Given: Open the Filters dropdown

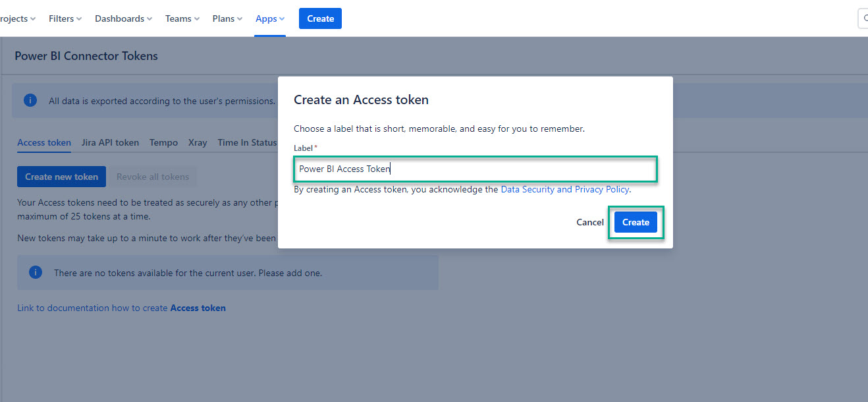Looking at the screenshot, I should coord(65,18).
